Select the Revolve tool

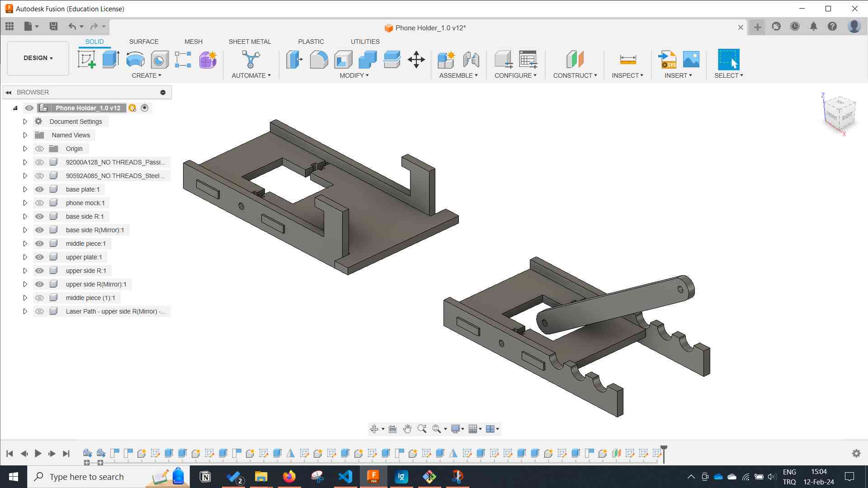[x=135, y=59]
